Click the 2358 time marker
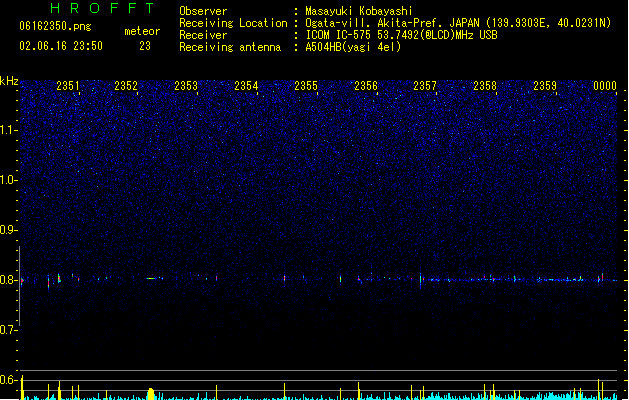Screen dimensions: 629x400 click(485, 86)
